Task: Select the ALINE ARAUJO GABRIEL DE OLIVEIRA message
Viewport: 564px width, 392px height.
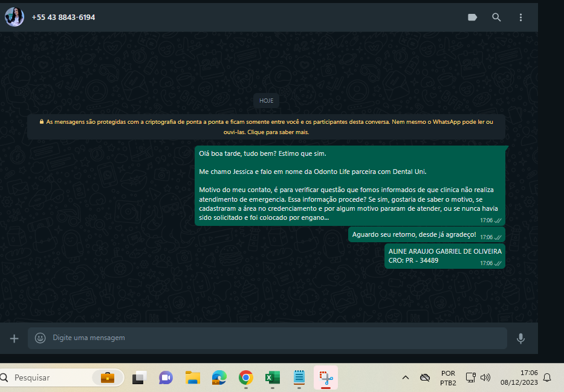Action: 444,256
